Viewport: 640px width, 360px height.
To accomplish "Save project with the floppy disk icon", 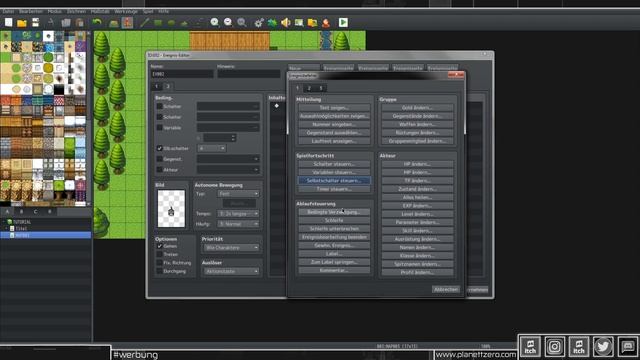I will pos(35,22).
